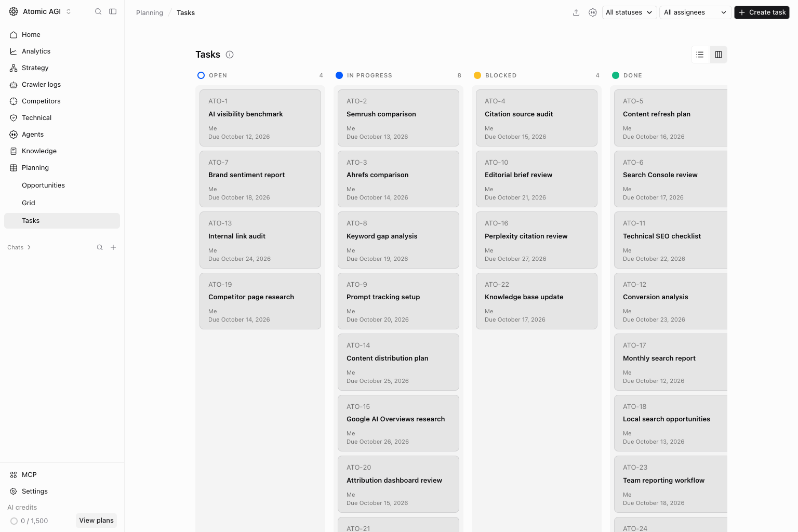
Task: Collapse the sidebar with the panel icon
Action: [x=113, y=11]
